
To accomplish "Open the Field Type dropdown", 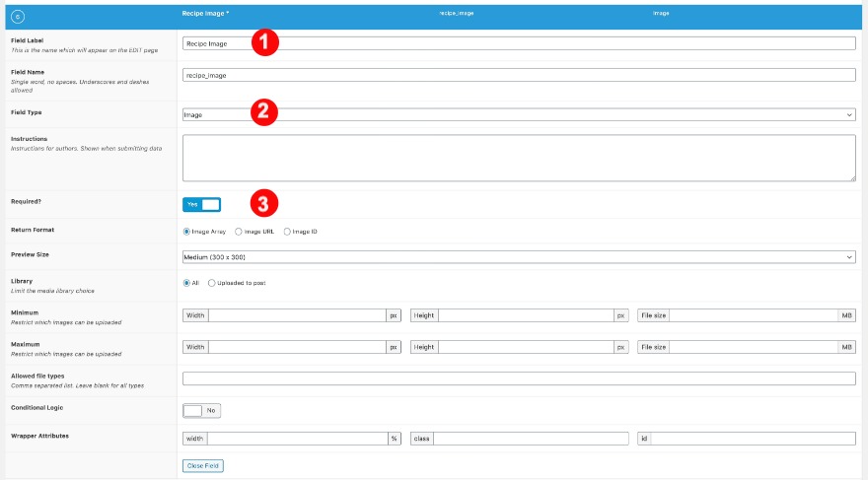I will pos(519,114).
